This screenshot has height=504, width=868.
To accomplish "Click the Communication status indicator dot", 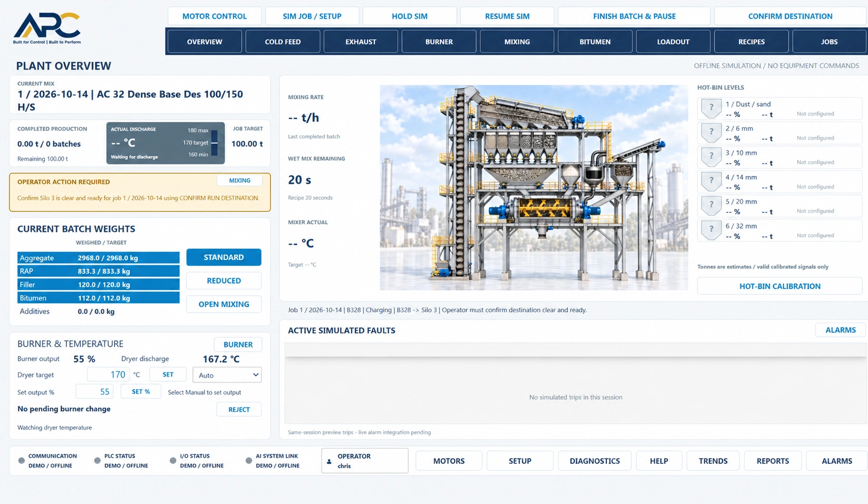I will [x=22, y=461].
